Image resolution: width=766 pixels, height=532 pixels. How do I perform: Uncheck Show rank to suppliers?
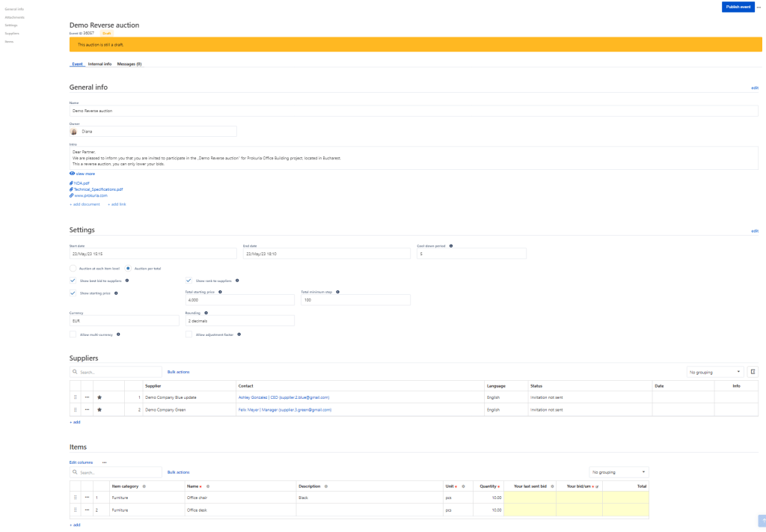[x=189, y=281]
